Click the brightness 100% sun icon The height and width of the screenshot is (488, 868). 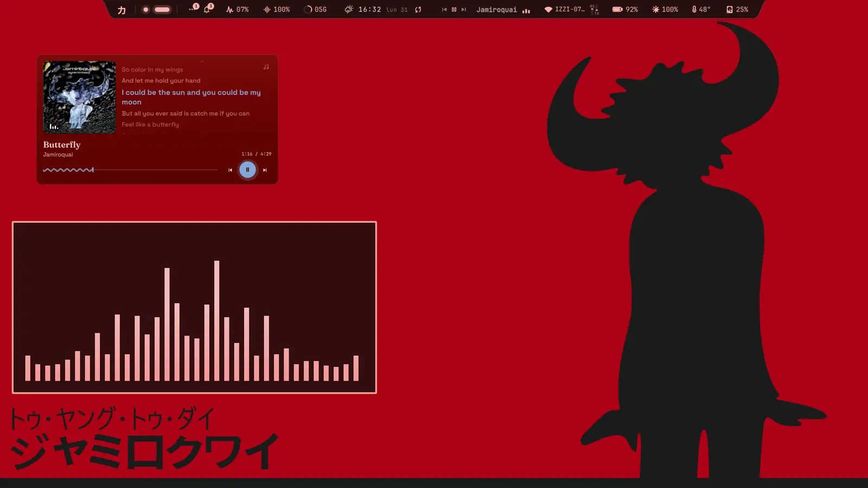point(665,10)
